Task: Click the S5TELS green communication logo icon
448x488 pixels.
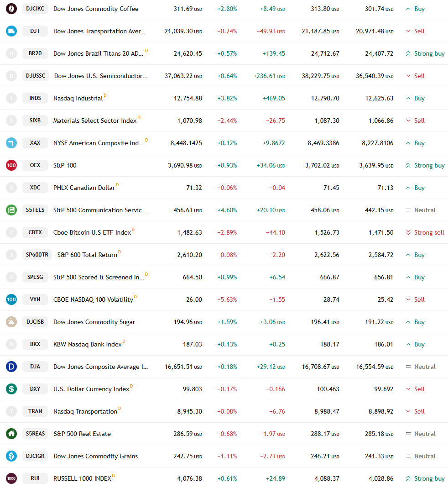Action: (x=11, y=210)
